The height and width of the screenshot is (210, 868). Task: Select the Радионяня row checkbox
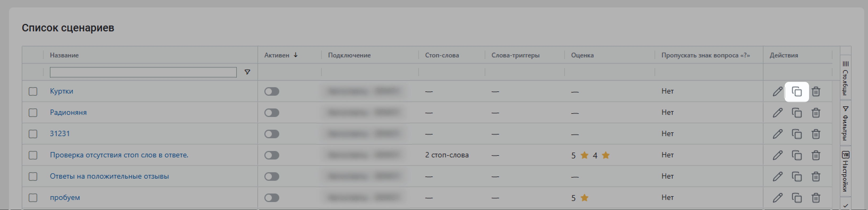(x=33, y=113)
